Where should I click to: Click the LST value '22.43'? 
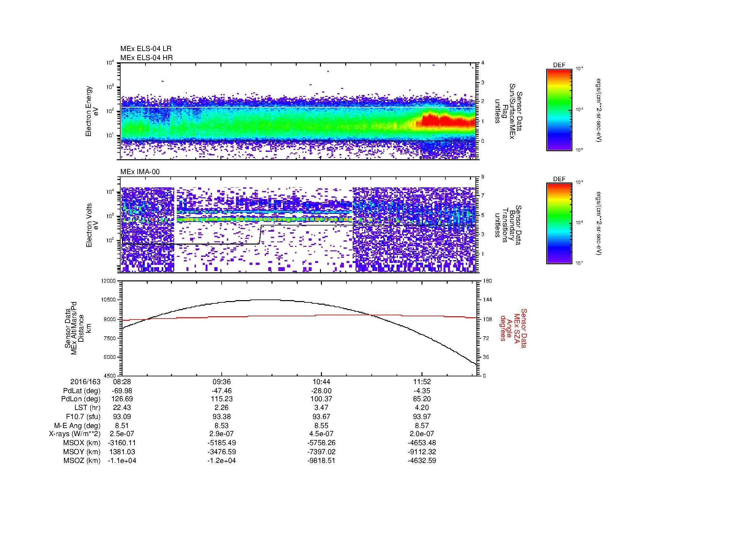tap(122, 408)
